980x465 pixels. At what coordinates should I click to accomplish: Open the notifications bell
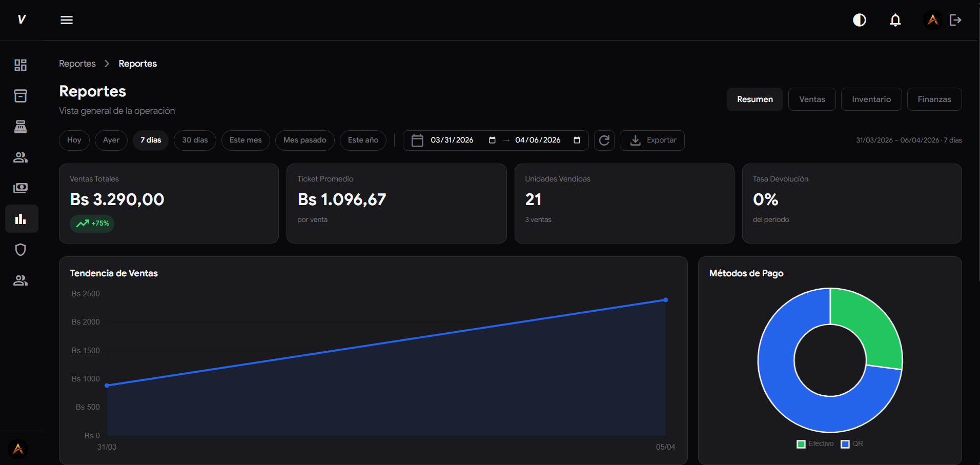(x=895, y=20)
